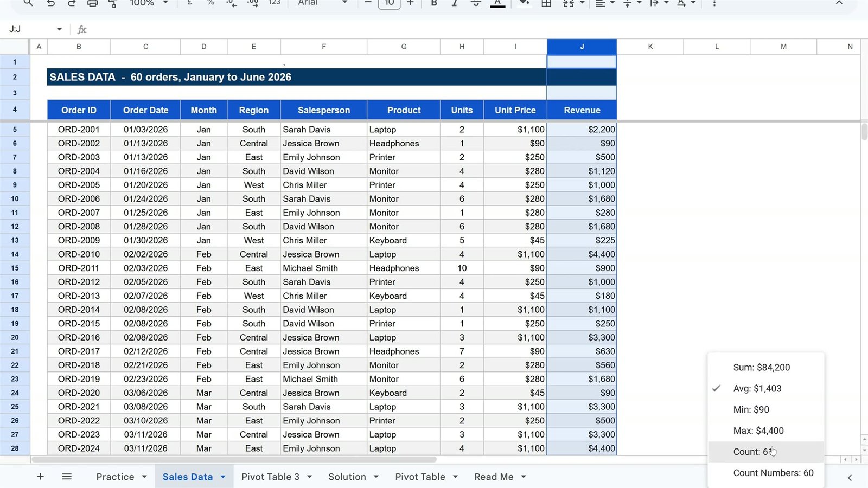868x488 pixels.
Task: Click the horizontal scrollbar thumb
Action: click(234, 459)
